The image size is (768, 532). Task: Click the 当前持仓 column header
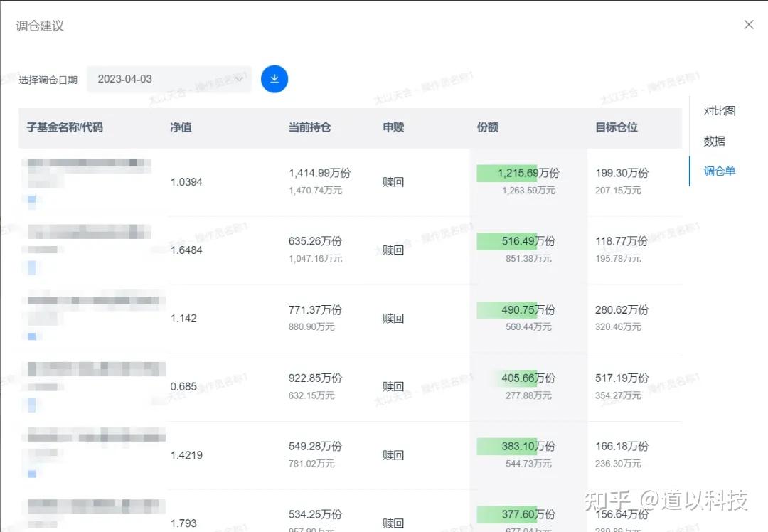(x=309, y=127)
